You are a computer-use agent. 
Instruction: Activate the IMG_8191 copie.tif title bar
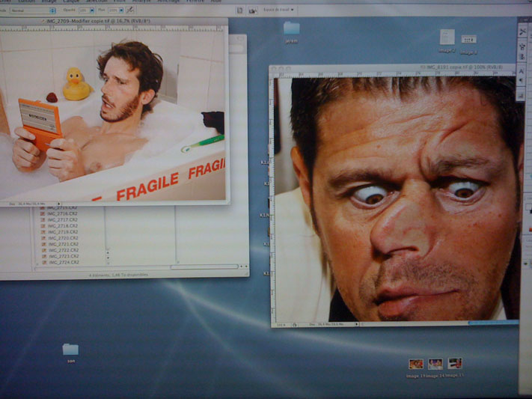tap(392, 67)
